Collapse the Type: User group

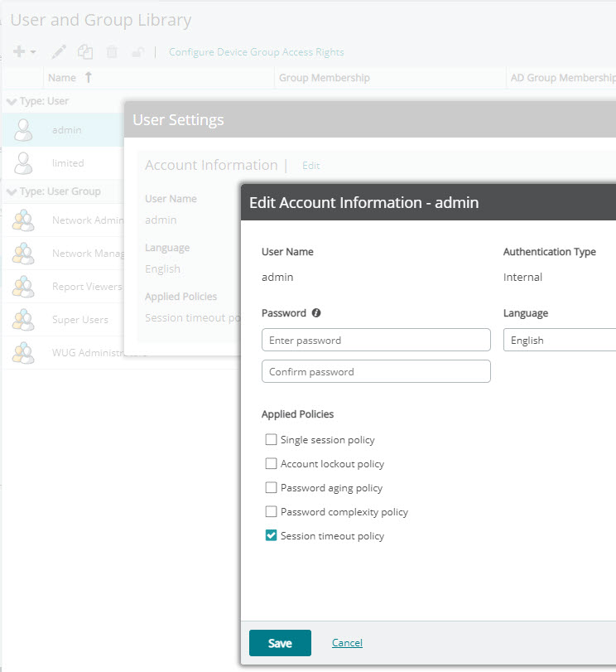tap(12, 102)
